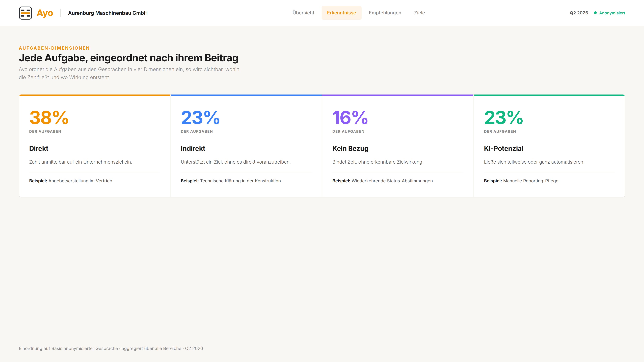This screenshot has height=362, width=644.
Task: Click the 16% value in Kein Bezug card
Action: click(x=350, y=117)
